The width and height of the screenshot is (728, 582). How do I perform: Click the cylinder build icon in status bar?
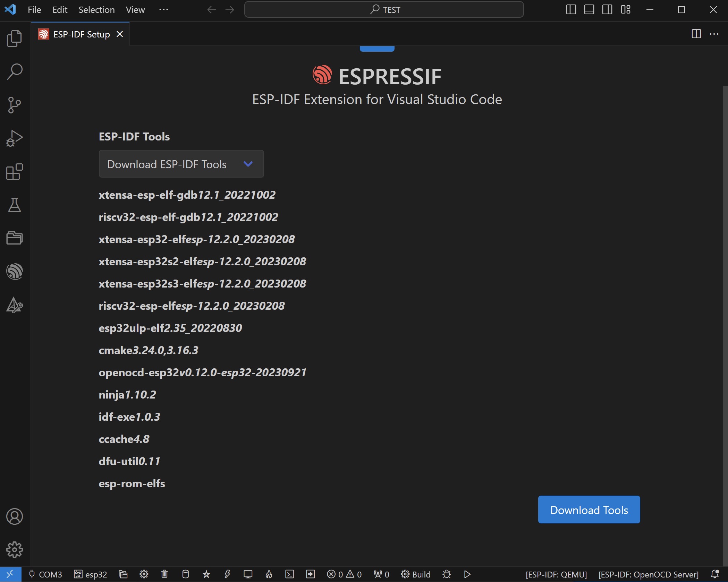(186, 574)
